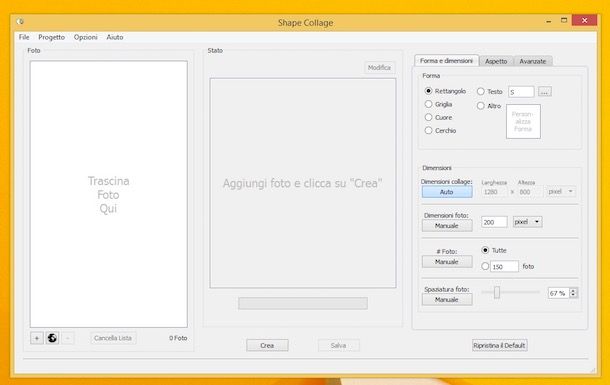Open the Progetto menu
The image size is (610, 385).
(51, 37)
